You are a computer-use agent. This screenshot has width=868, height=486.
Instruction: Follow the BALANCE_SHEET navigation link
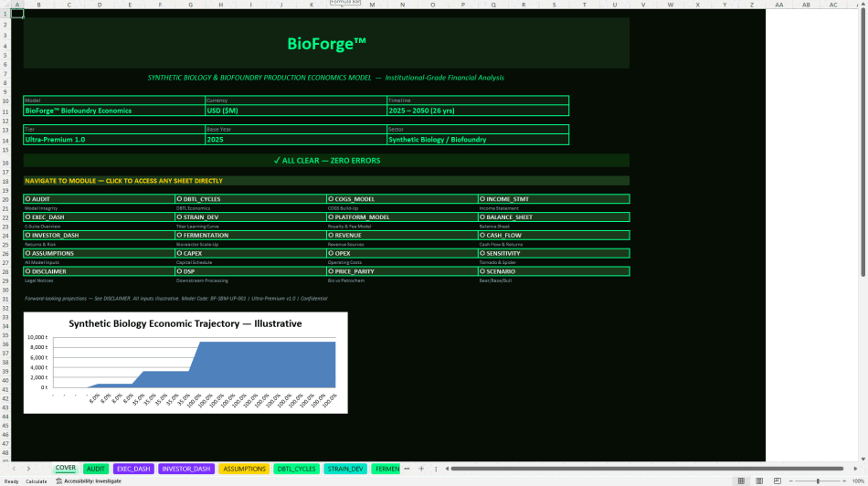coord(554,217)
